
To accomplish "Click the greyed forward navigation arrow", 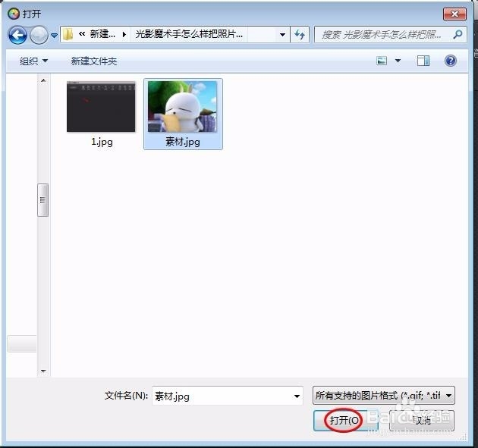I will coord(39,35).
